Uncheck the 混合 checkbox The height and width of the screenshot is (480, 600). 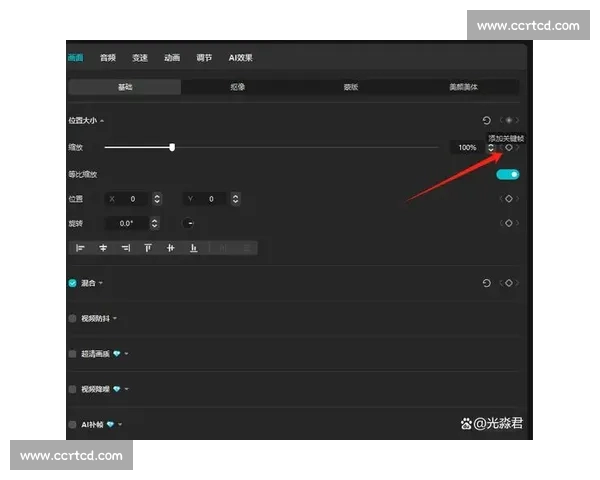point(72,283)
